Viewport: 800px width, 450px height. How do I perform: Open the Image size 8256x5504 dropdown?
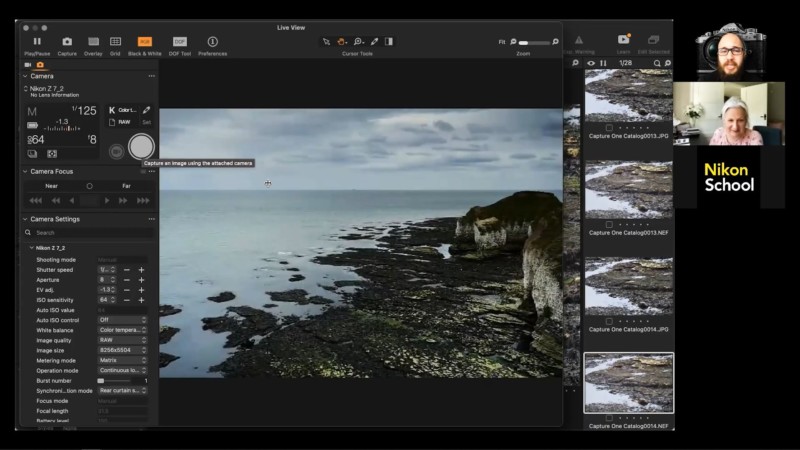[x=122, y=350]
